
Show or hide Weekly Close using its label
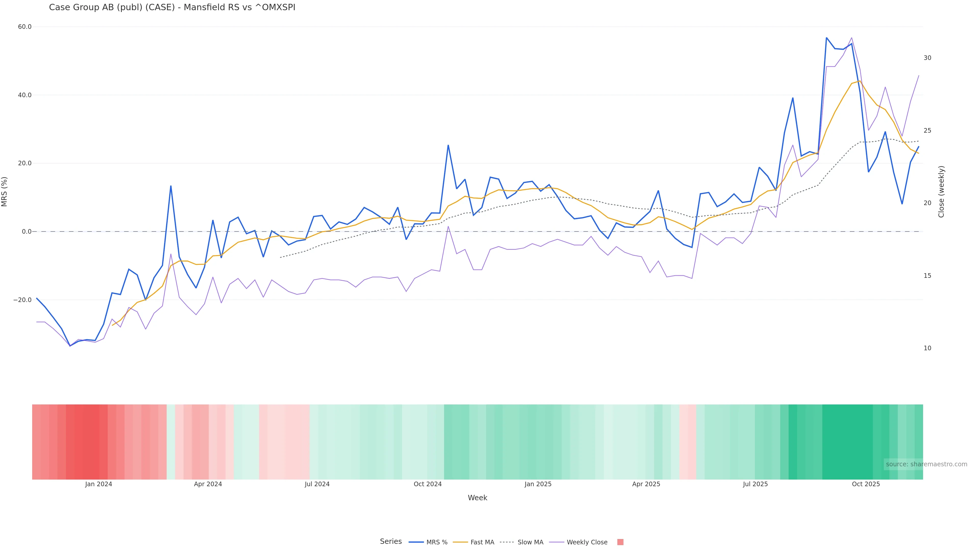point(587,542)
